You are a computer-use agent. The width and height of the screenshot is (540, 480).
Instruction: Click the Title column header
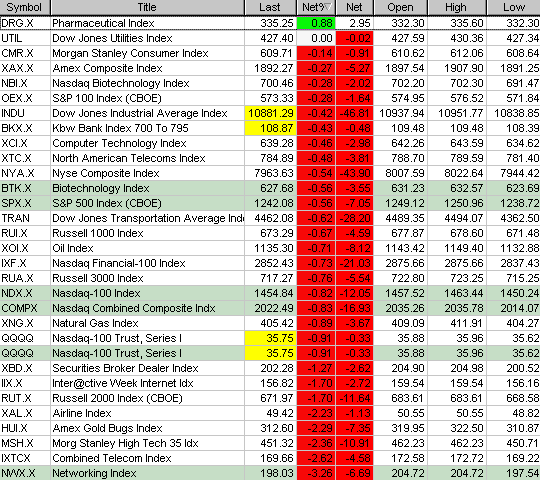(x=147, y=7)
